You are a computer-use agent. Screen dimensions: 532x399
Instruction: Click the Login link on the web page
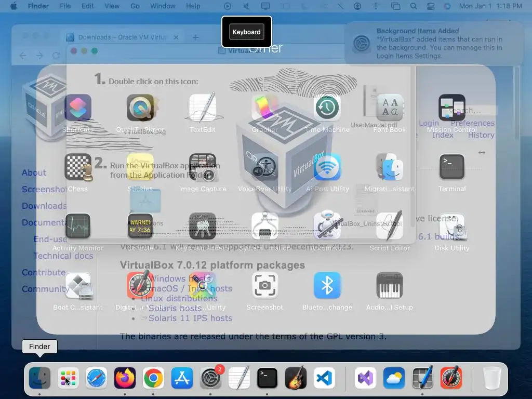click(x=429, y=123)
